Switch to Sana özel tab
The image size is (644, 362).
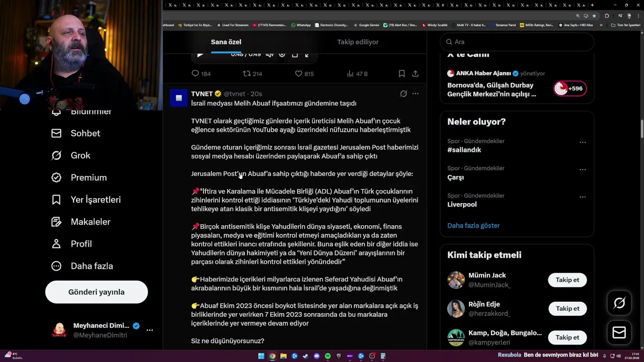pyautogui.click(x=226, y=42)
